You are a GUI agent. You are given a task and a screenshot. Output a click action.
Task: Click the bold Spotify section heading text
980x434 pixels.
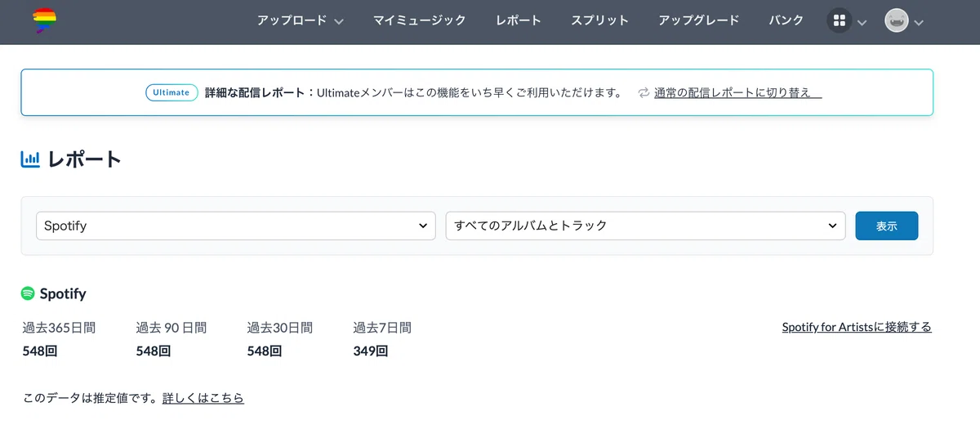pyautogui.click(x=63, y=293)
